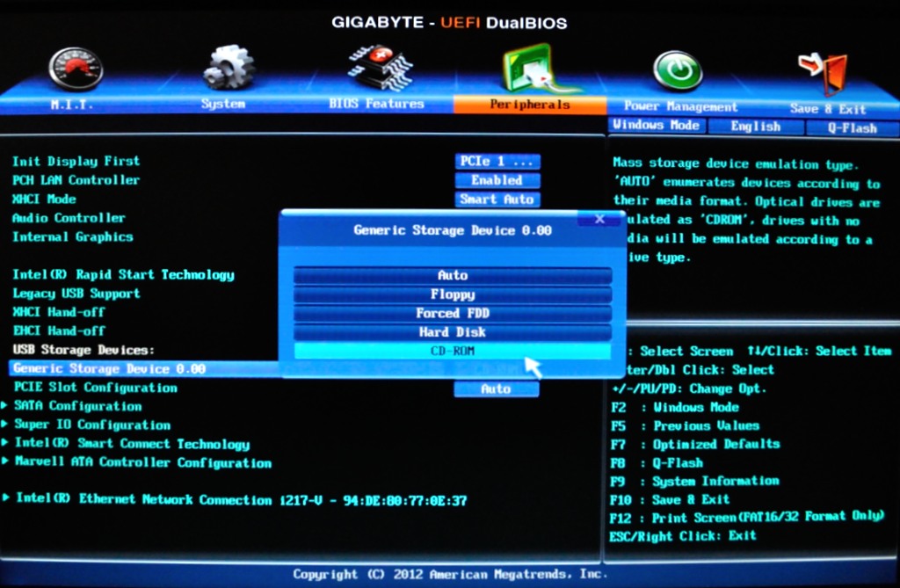Select Intel(R) Rapid Start Technology setting
This screenshot has height=588, width=900.
click(x=123, y=274)
